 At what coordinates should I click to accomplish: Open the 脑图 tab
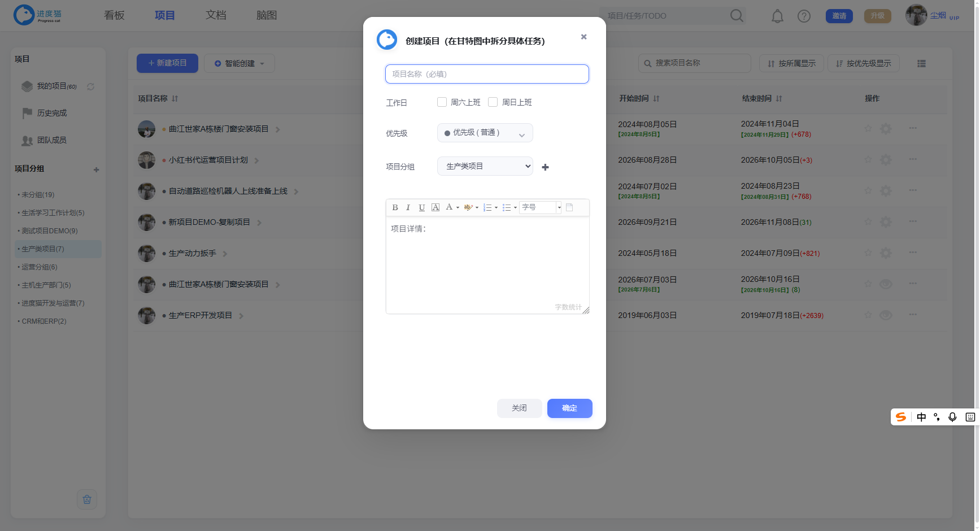point(267,15)
